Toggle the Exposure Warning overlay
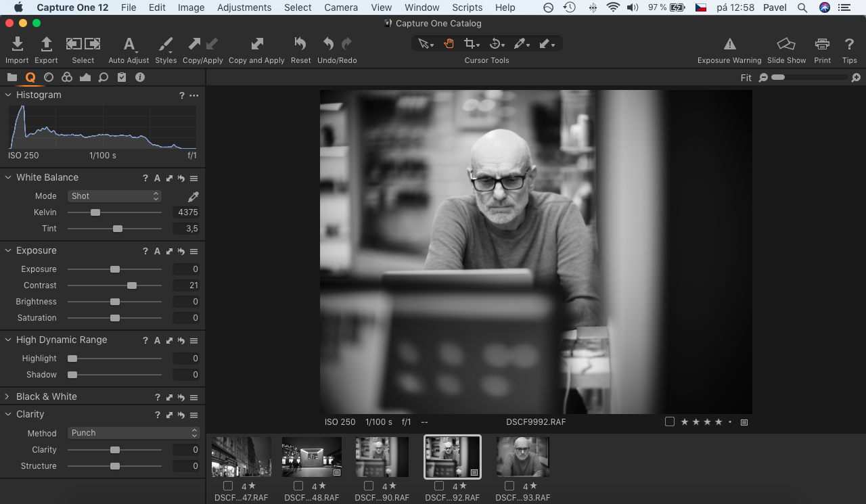This screenshot has width=866, height=504. tap(729, 43)
